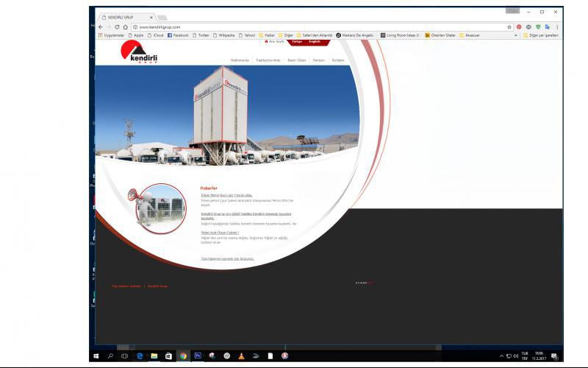Close the KENDİRLİ GRUP tab
Viewport: 588px width, 368px height.
coord(151,17)
